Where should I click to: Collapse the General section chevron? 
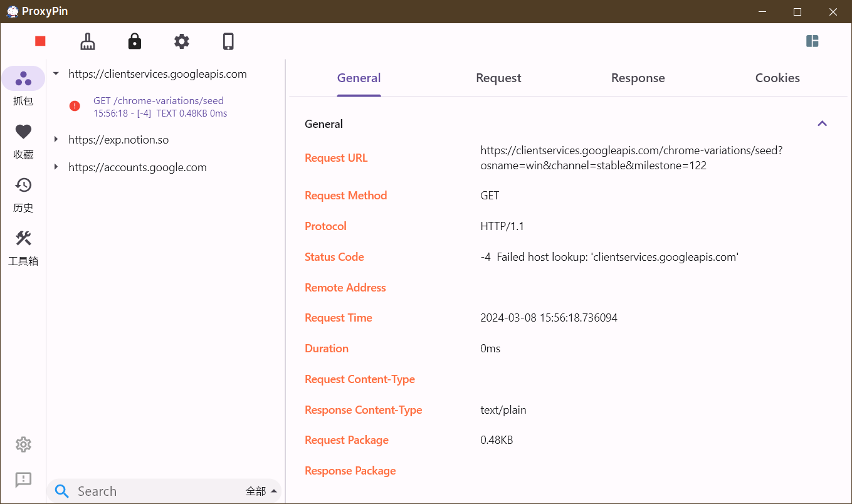tap(822, 123)
